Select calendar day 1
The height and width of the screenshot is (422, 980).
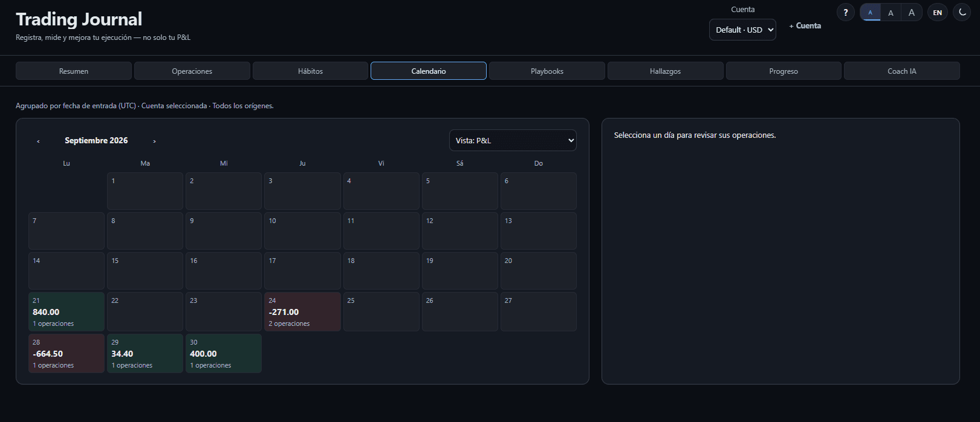(145, 191)
